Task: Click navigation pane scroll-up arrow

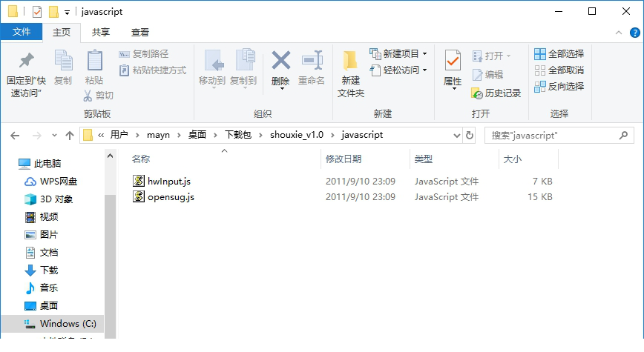Action: point(110,156)
